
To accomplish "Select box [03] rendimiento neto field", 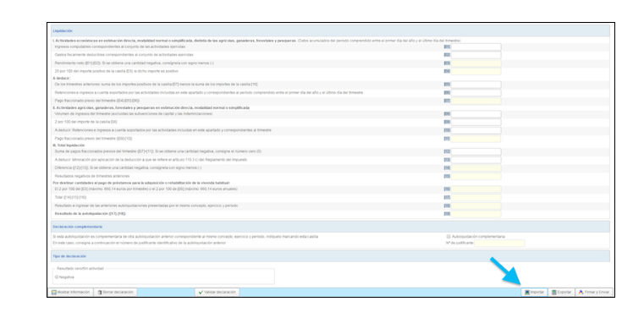I will pos(476,63).
